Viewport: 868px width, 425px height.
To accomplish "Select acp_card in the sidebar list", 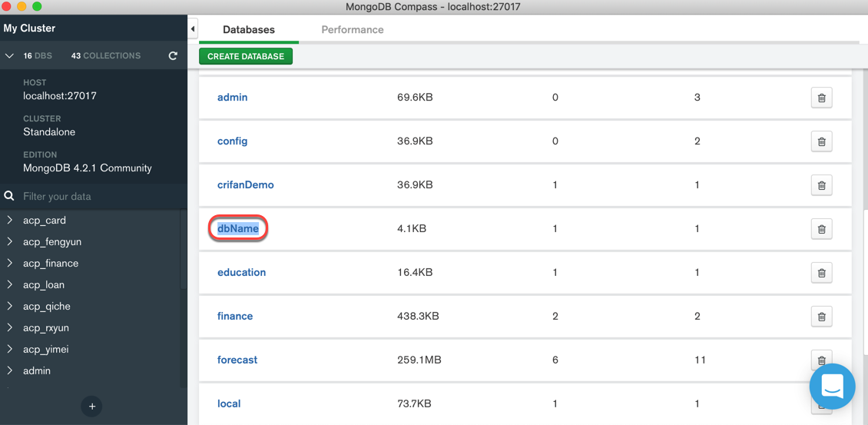I will click(45, 221).
